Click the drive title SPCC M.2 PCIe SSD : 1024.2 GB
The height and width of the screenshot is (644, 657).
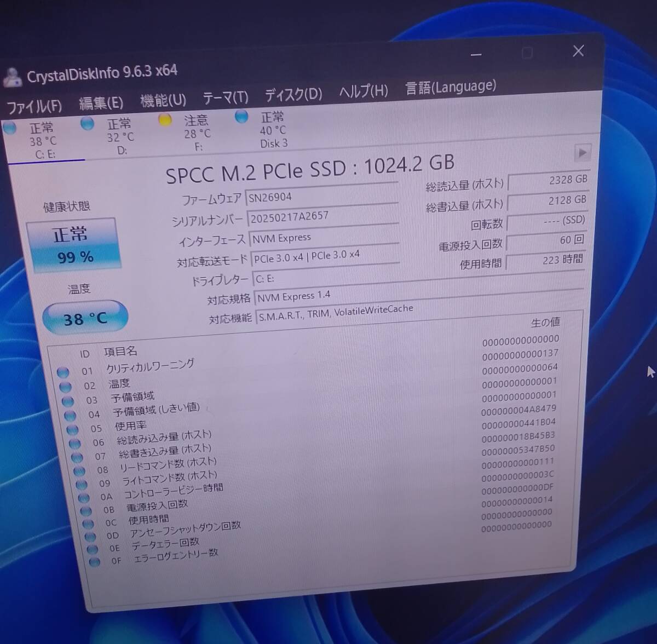point(310,169)
